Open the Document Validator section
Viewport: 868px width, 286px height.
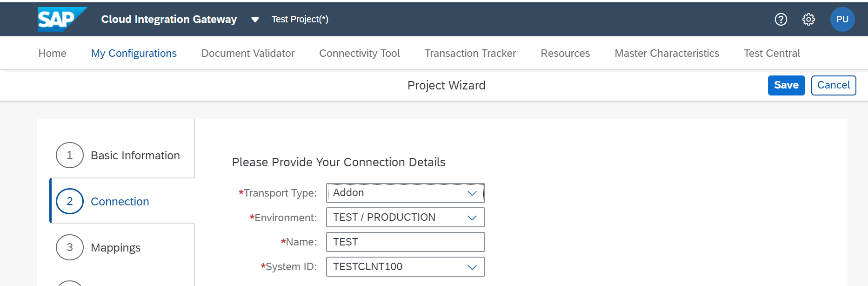pyautogui.click(x=248, y=53)
